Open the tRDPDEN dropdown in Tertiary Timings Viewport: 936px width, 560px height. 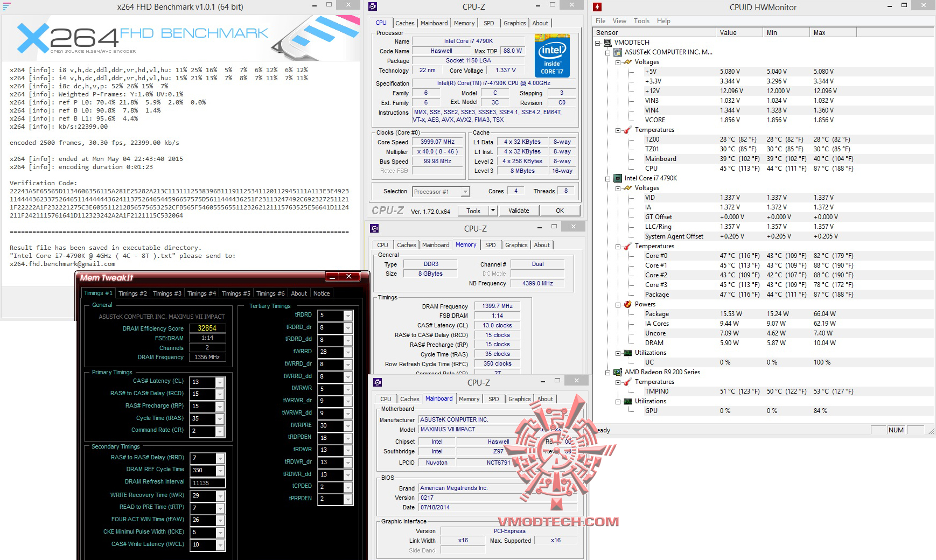348,438
